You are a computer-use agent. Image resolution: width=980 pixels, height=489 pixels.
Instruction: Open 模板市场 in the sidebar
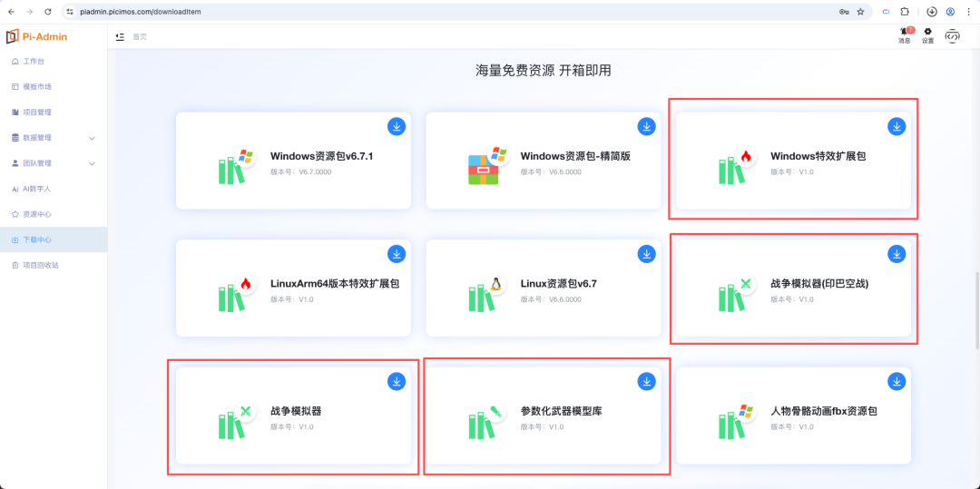[x=54, y=87]
